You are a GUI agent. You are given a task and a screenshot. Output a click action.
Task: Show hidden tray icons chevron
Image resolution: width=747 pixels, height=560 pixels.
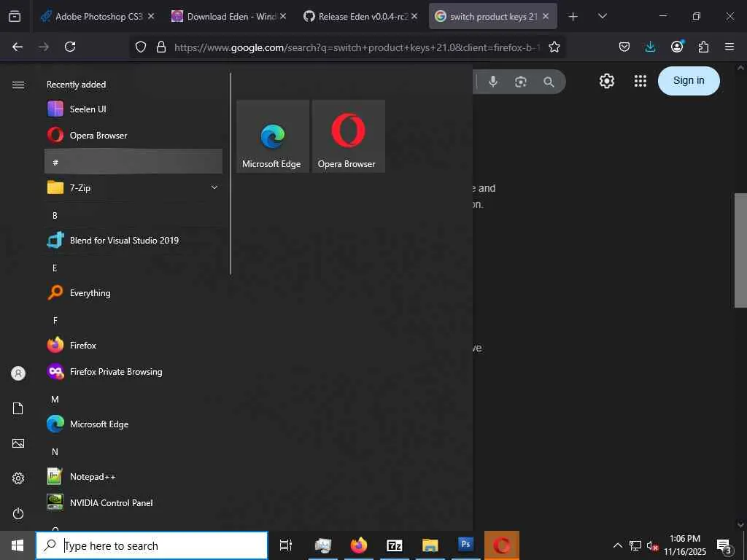(617, 545)
